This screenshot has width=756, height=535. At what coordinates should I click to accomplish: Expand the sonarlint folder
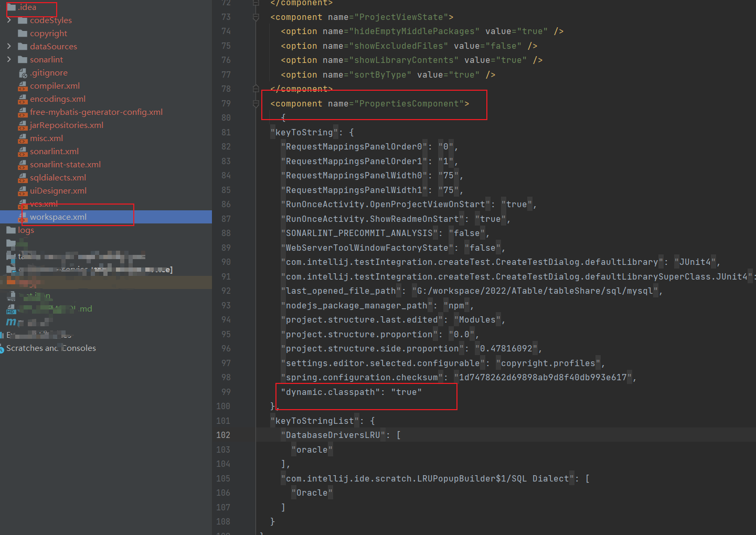point(9,59)
